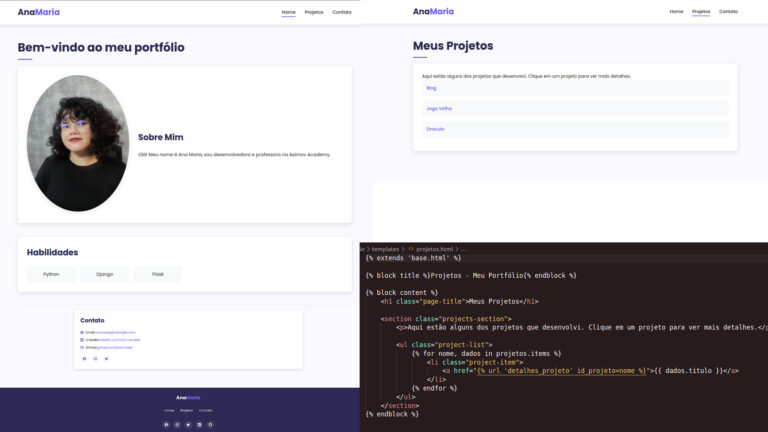Screen dimensions: 768x432
Task: Open the Oraculo project link
Action: tap(435, 129)
